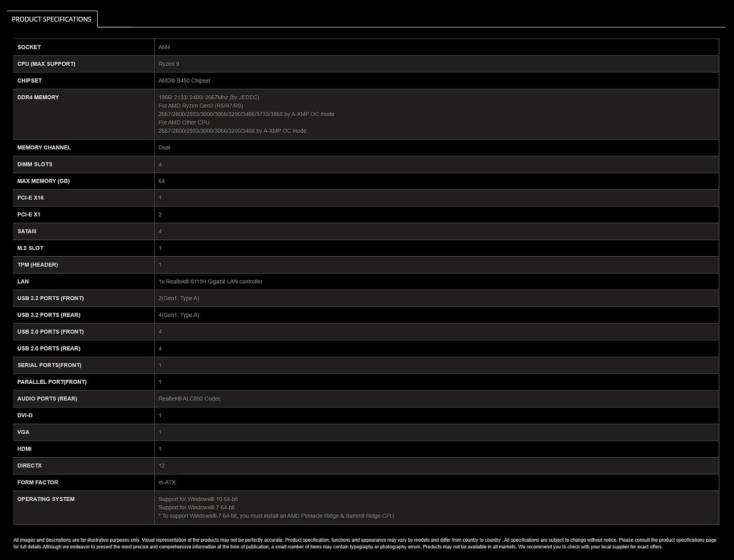Viewport: 734px width, 560px height.
Task: Select the HDMI label
Action: [24, 448]
